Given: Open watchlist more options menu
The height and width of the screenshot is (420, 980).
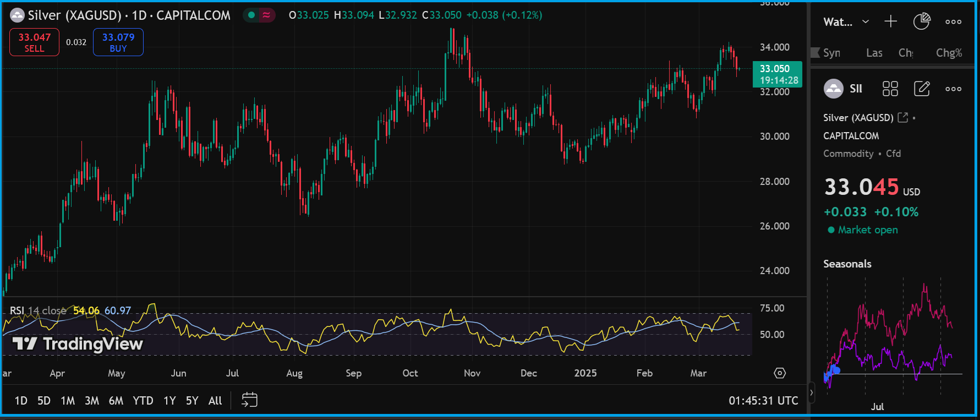Looking at the screenshot, I should pos(953,21).
